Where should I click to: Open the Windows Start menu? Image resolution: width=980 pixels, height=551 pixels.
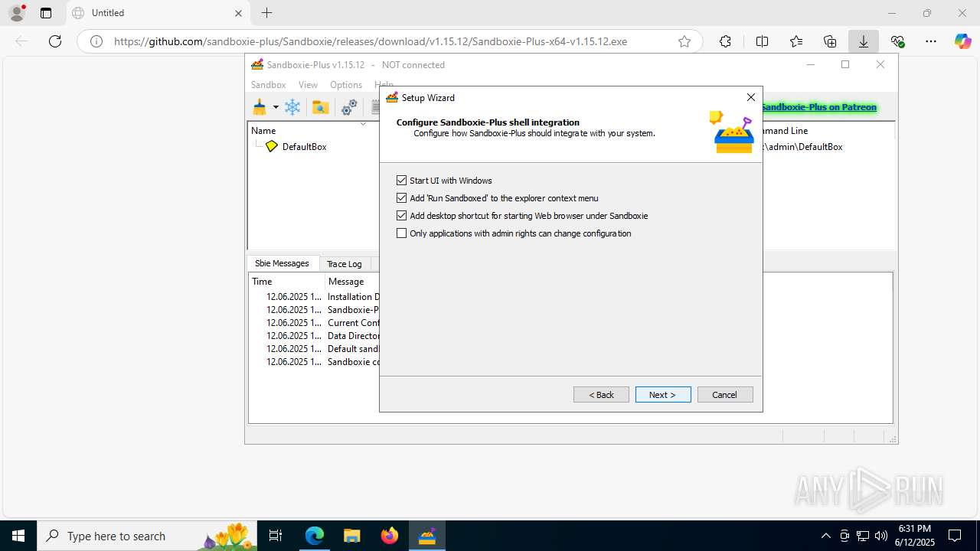(x=18, y=536)
